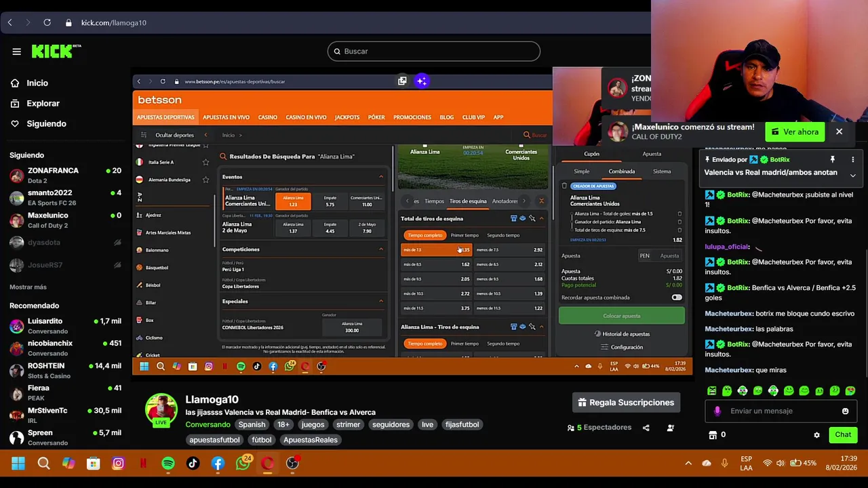868x488 pixels.
Task: Collapse the Especiales section
Action: (380, 302)
